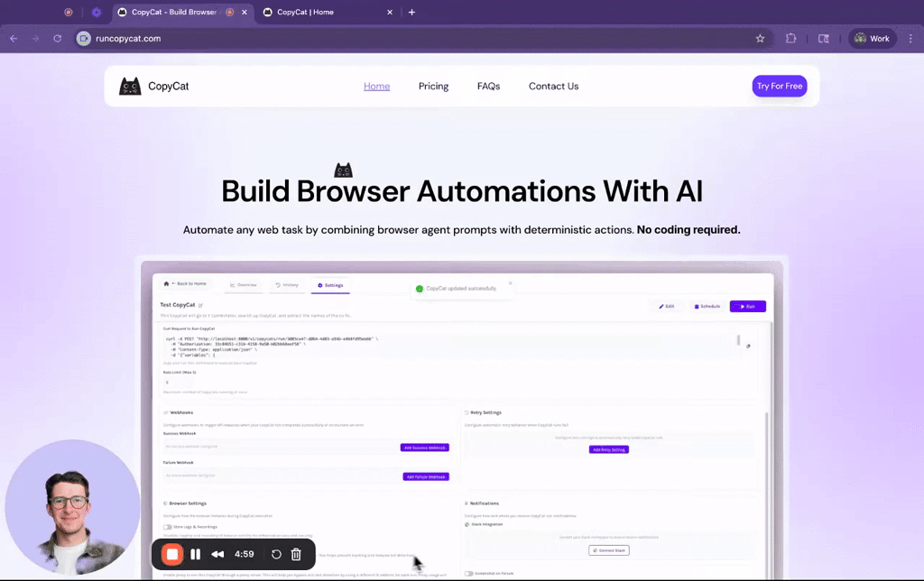Screen dimensions: 924x581
Task: Click the 'Build Browser Automations With AI' headline
Action: pyautogui.click(x=462, y=191)
